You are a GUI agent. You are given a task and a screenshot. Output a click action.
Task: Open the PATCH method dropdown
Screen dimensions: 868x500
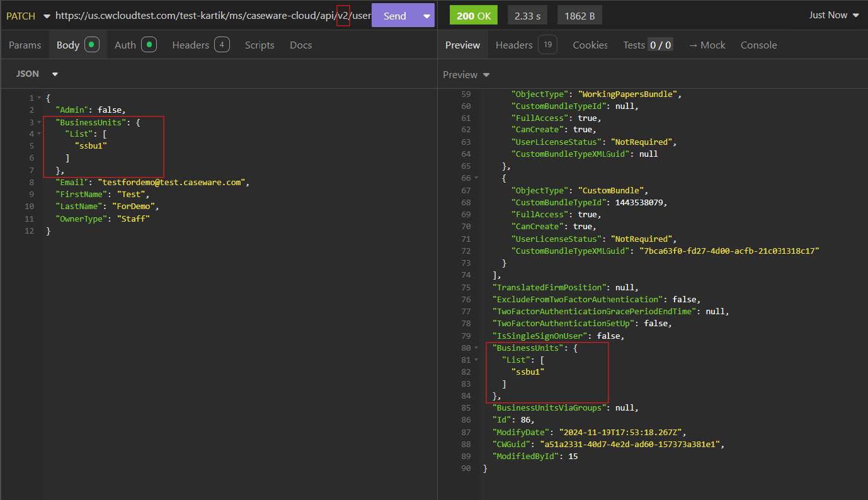click(x=27, y=16)
